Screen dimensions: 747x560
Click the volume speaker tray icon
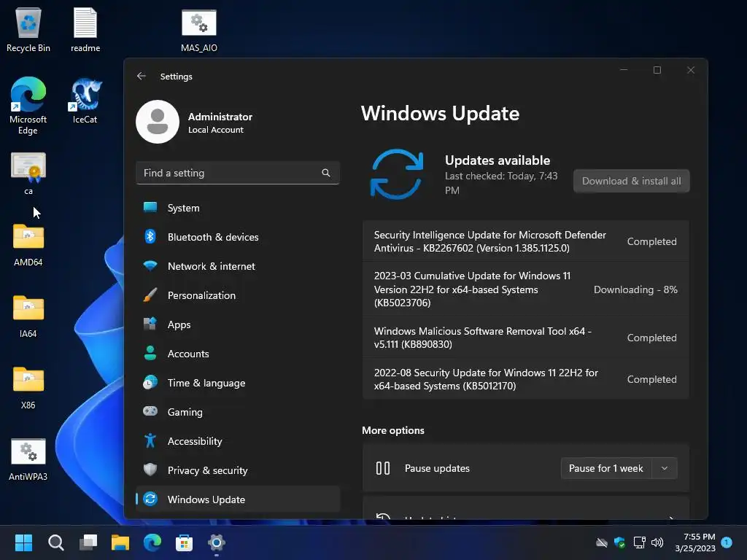pos(657,542)
